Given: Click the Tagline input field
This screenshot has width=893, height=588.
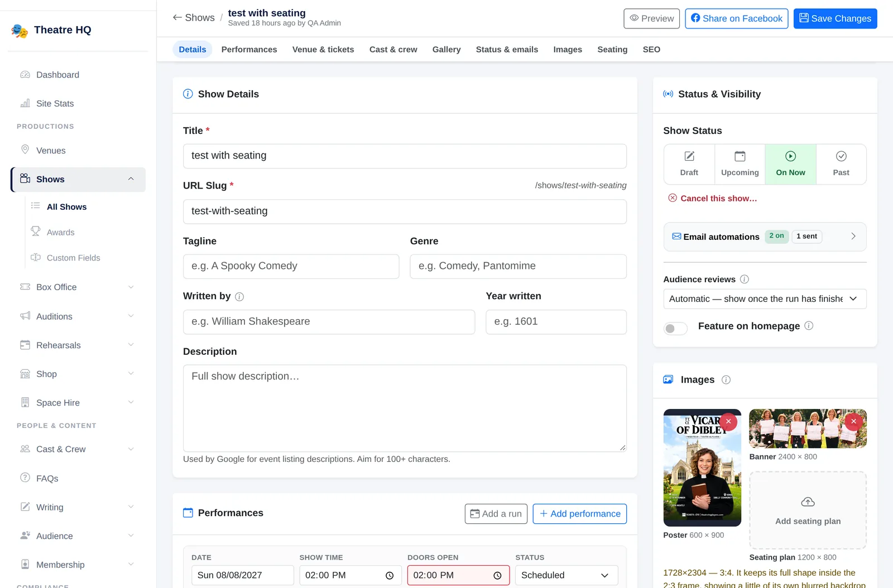Looking at the screenshot, I should pyautogui.click(x=291, y=267).
